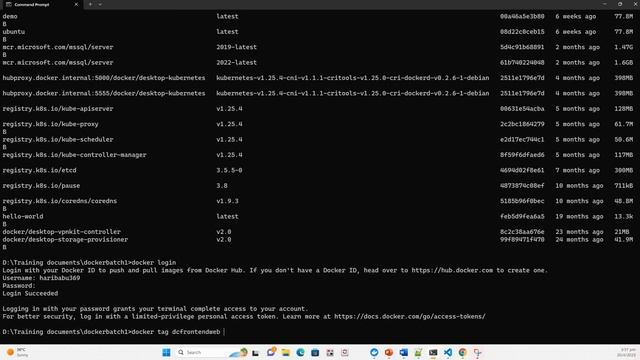This screenshot has height=360, width=640.
Task: Click the 'hello-world' repository name
Action: click(x=23, y=216)
